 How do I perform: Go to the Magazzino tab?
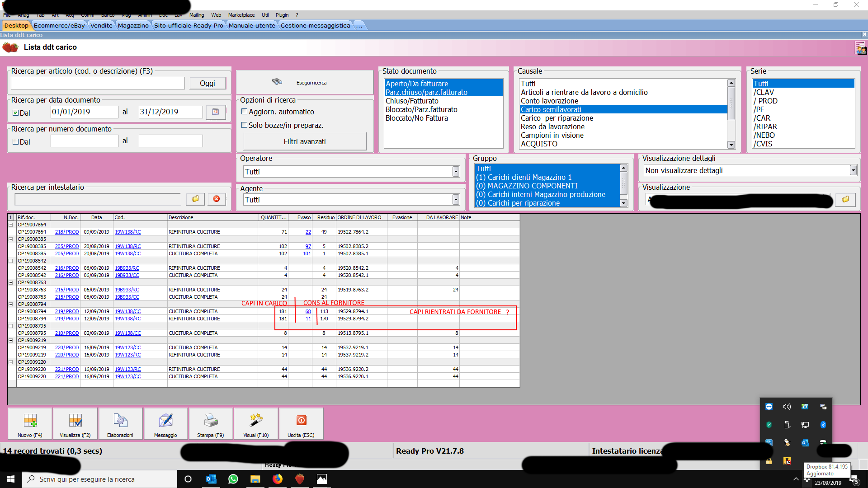coord(133,25)
